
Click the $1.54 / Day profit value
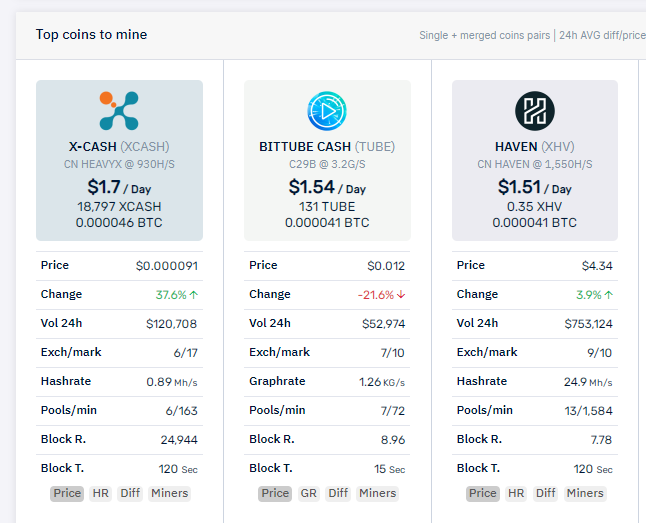pos(327,188)
